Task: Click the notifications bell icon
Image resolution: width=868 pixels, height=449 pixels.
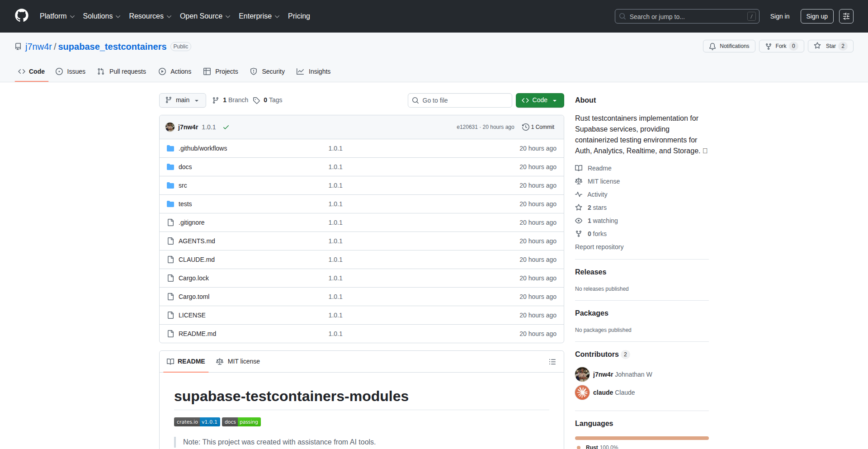Action: pos(712,46)
